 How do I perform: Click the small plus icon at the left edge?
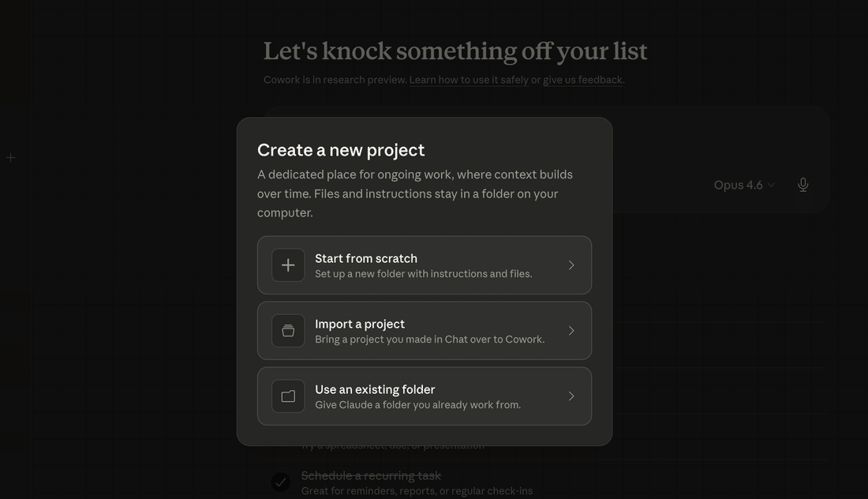point(11,158)
